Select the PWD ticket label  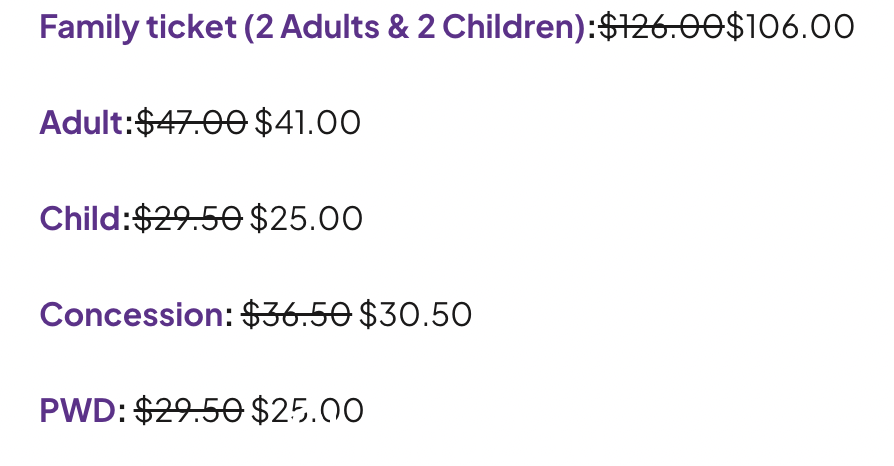coord(78,410)
